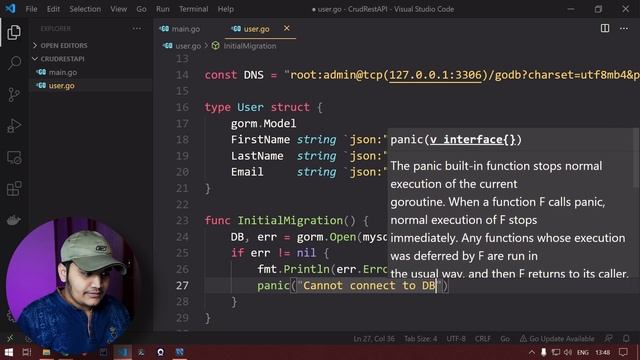Open the Remote Explorer view

14,158
